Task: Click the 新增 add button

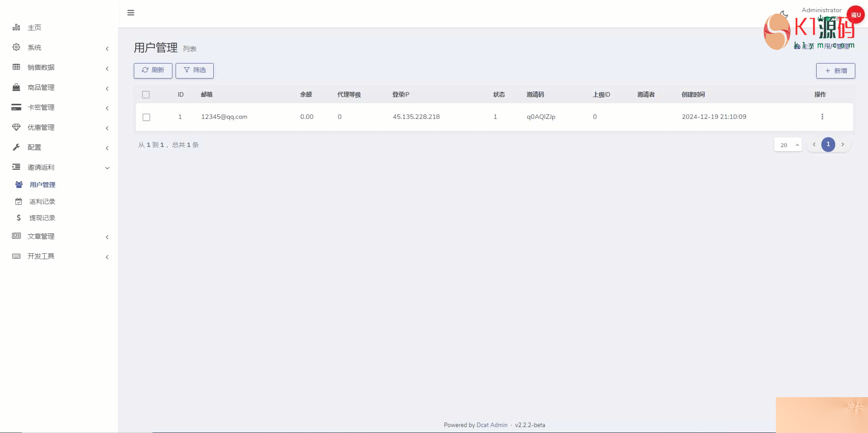Action: pos(835,71)
